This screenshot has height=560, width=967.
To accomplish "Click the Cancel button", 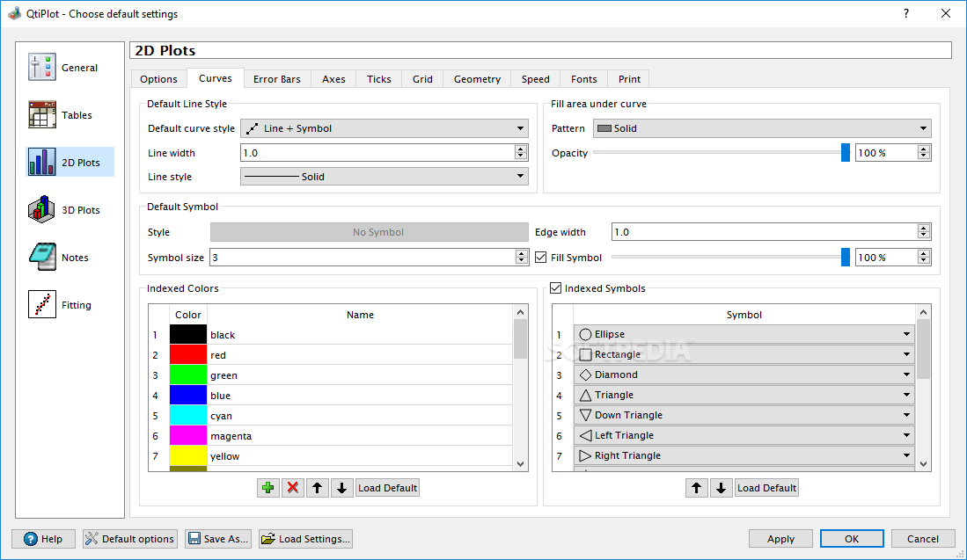I will (x=923, y=538).
